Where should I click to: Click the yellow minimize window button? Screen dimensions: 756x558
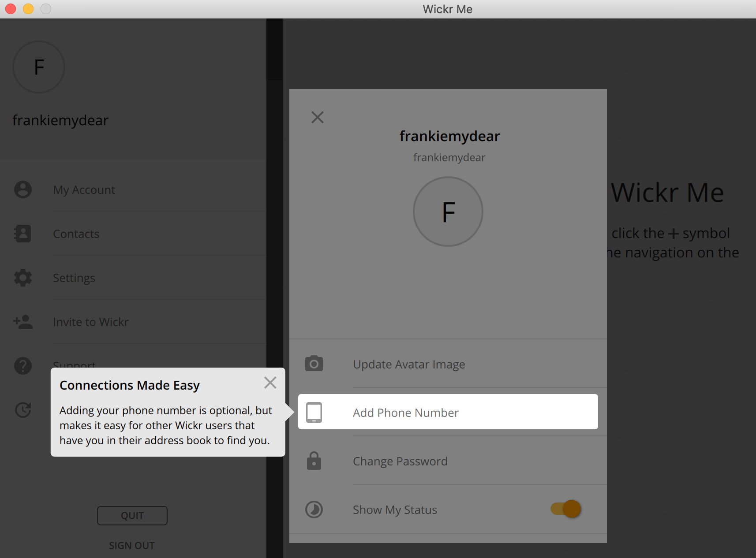28,9
